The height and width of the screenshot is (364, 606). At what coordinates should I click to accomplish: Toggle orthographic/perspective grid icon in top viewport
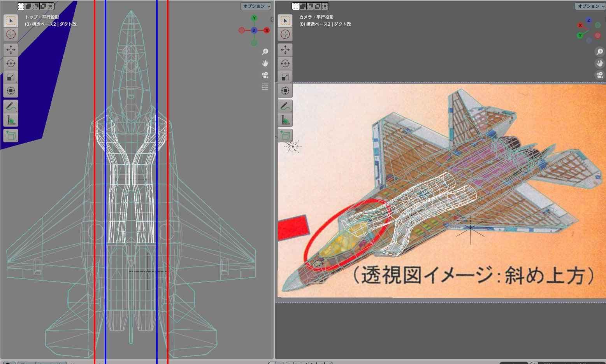pos(265,87)
